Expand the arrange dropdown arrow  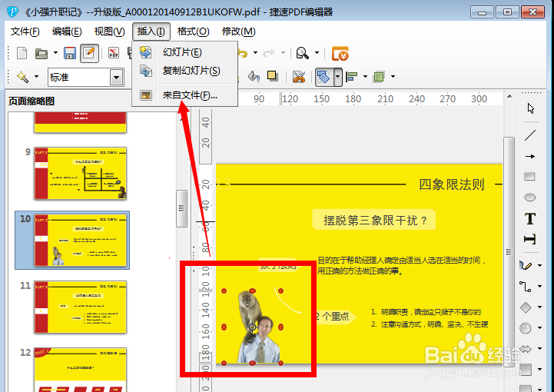[x=393, y=77]
